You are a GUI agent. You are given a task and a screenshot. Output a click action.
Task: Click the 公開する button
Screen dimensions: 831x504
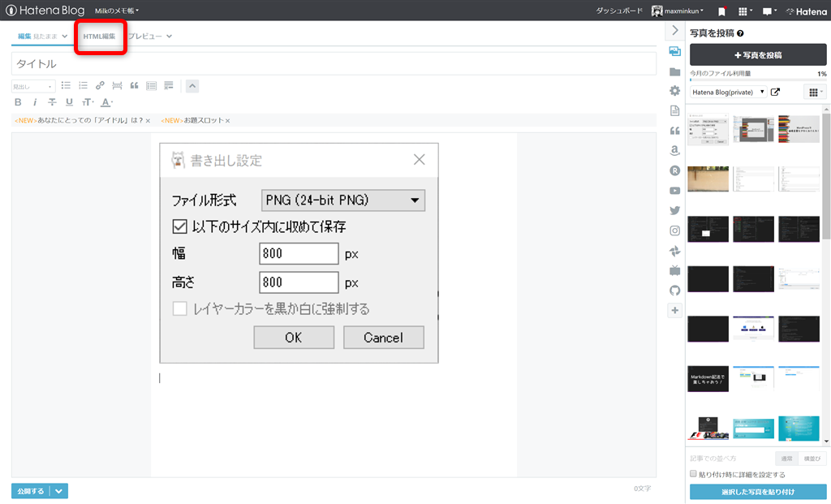coord(31,491)
